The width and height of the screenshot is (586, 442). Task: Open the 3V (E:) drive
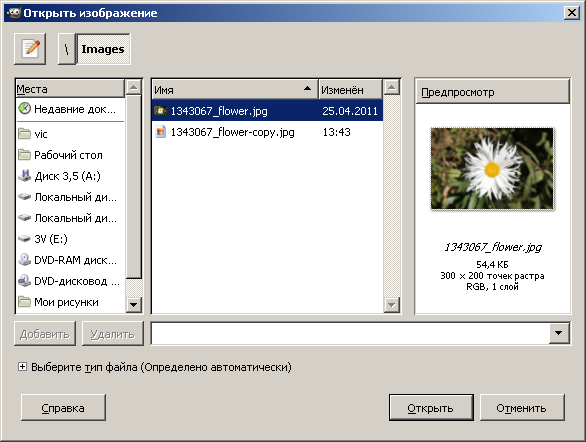tap(70, 239)
